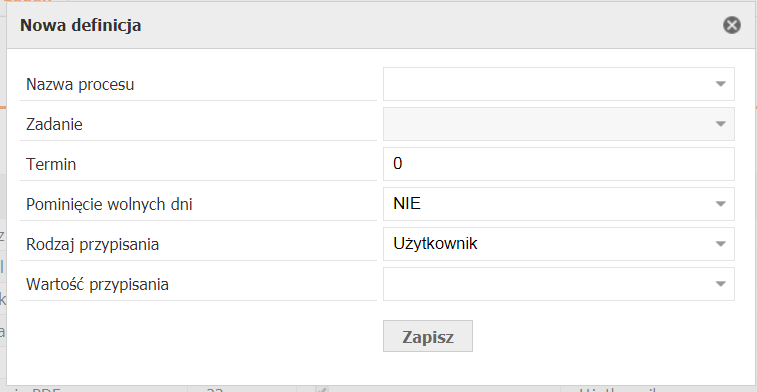Image resolution: width=757 pixels, height=392 pixels.
Task: Open the Nazwa procesu dropdown arrow
Action: click(720, 84)
